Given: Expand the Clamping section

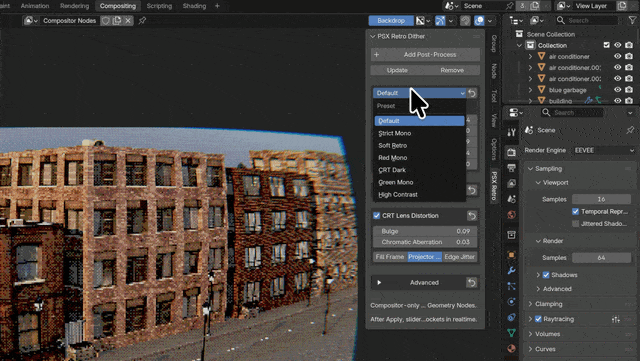Looking at the screenshot, I should 531,304.
